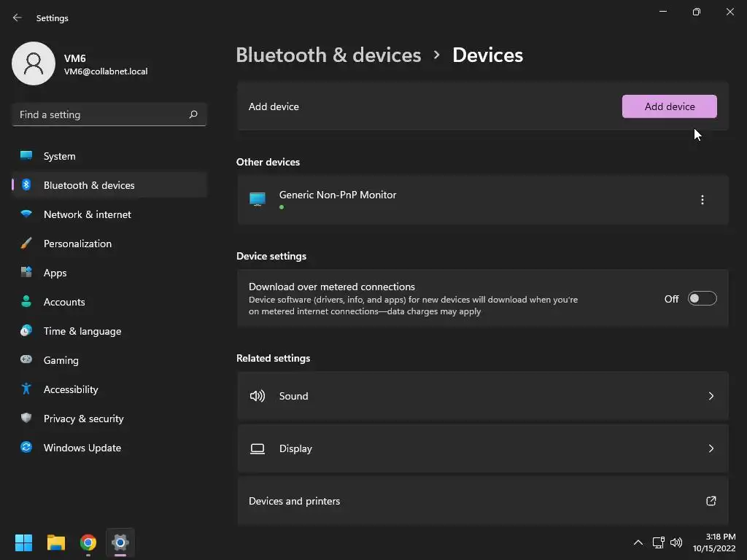Click the Windows Update sync icon

tap(26, 448)
